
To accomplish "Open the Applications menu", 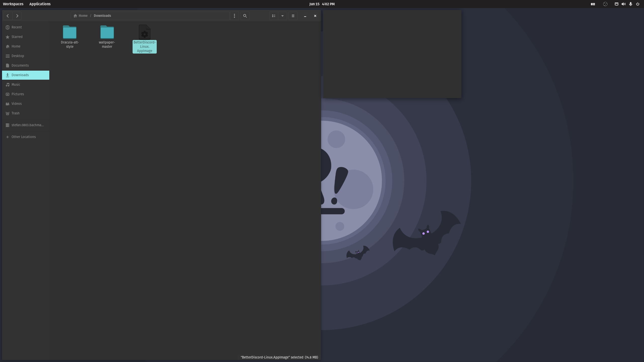I will click(40, 4).
